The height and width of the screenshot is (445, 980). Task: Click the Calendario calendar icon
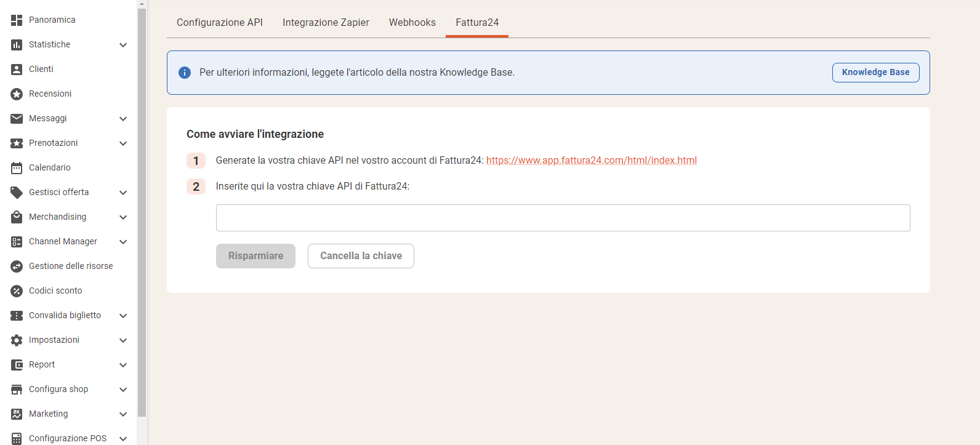tap(17, 168)
